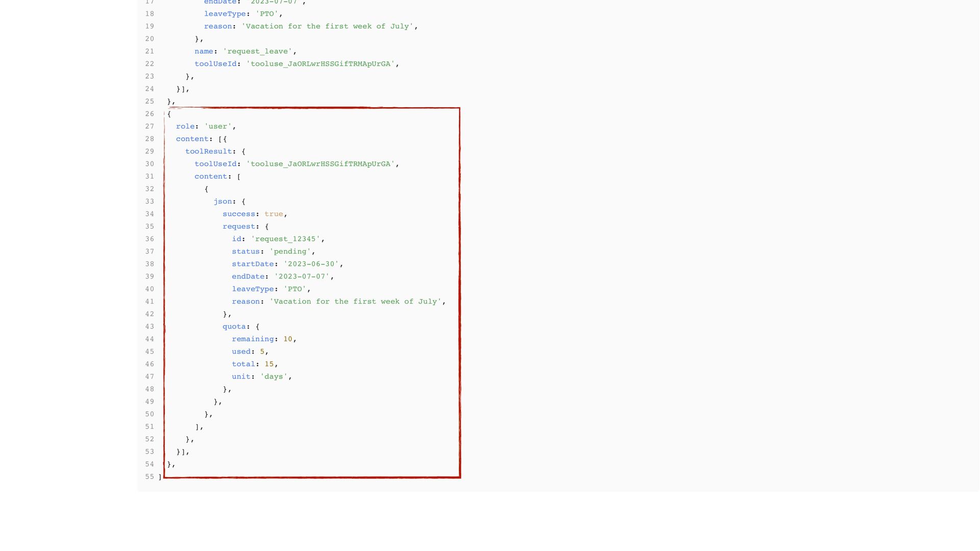The height and width of the screenshot is (551, 980).
Task: Click the '2023-06-30' startDate value
Action: click(311, 264)
